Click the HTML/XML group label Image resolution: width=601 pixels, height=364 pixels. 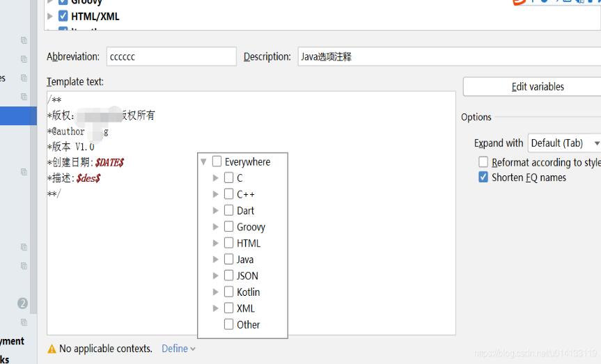click(95, 17)
